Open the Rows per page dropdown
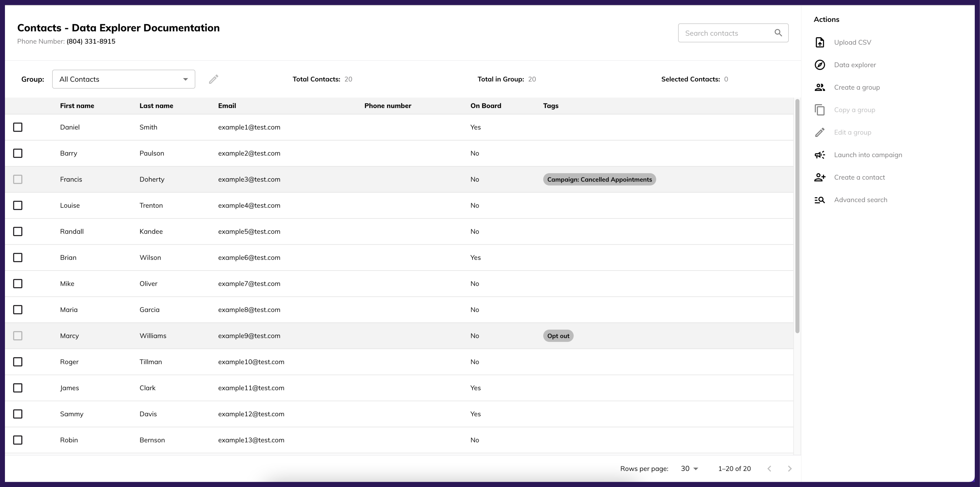The width and height of the screenshot is (980, 487). (689, 468)
